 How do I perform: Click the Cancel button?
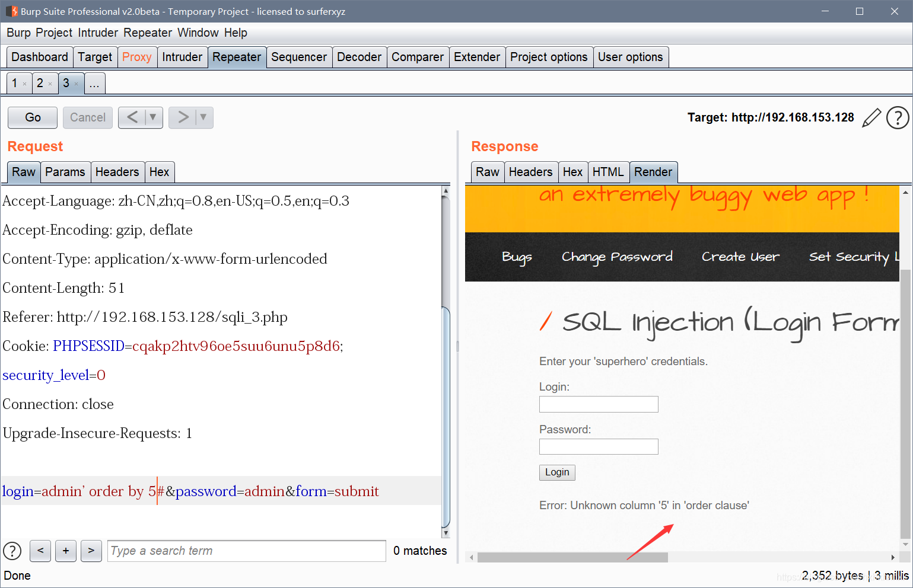click(88, 117)
